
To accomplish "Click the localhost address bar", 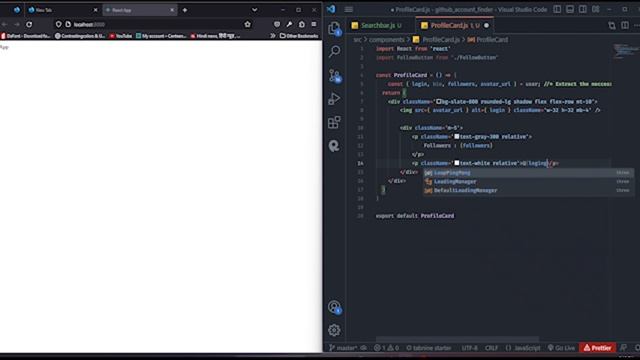I will 153,24.
